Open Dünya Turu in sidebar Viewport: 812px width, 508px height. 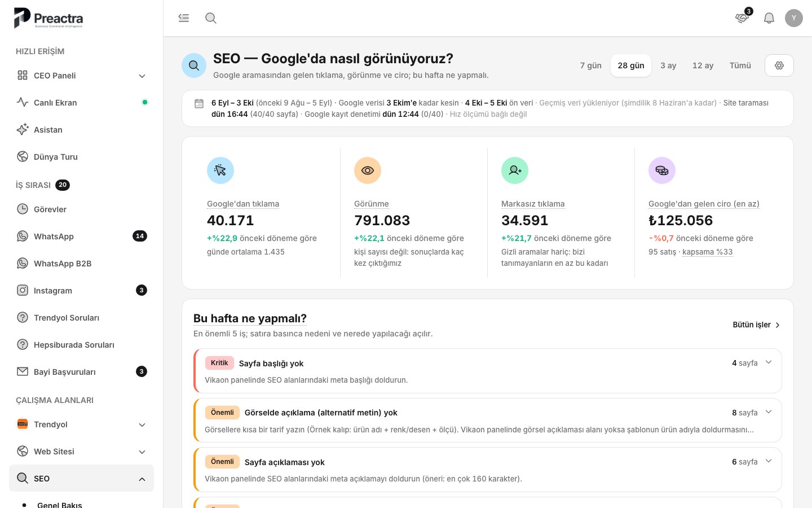pos(81,157)
